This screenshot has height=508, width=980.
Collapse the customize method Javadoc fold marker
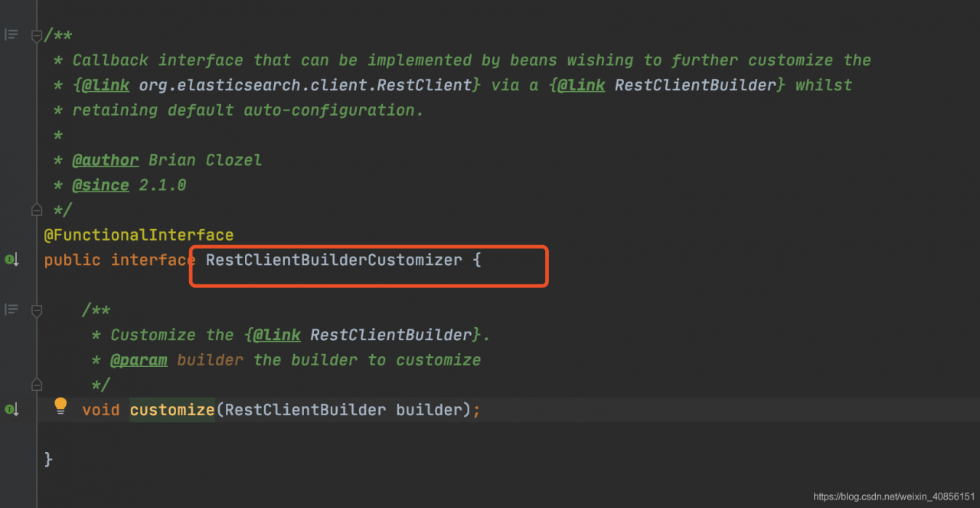pos(36,310)
